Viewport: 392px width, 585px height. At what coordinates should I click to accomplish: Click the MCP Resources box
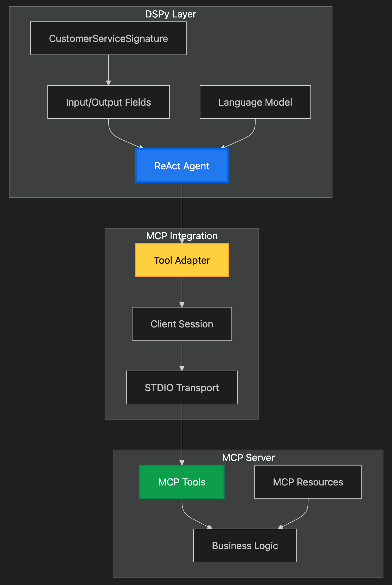308,482
